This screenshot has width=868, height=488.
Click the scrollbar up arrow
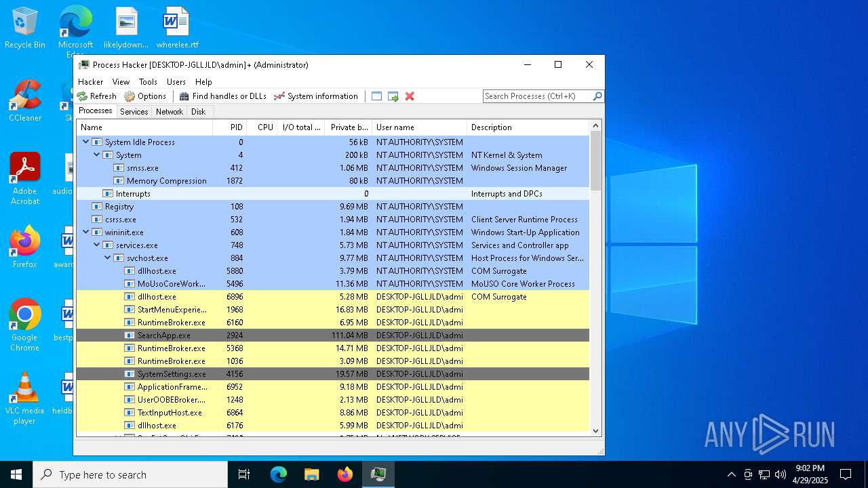[596, 125]
